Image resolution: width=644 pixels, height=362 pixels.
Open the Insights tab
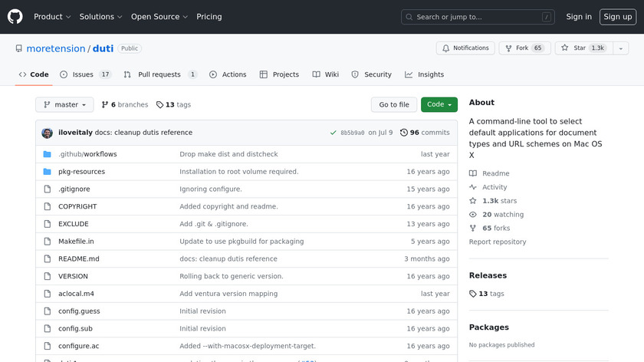[424, 74]
